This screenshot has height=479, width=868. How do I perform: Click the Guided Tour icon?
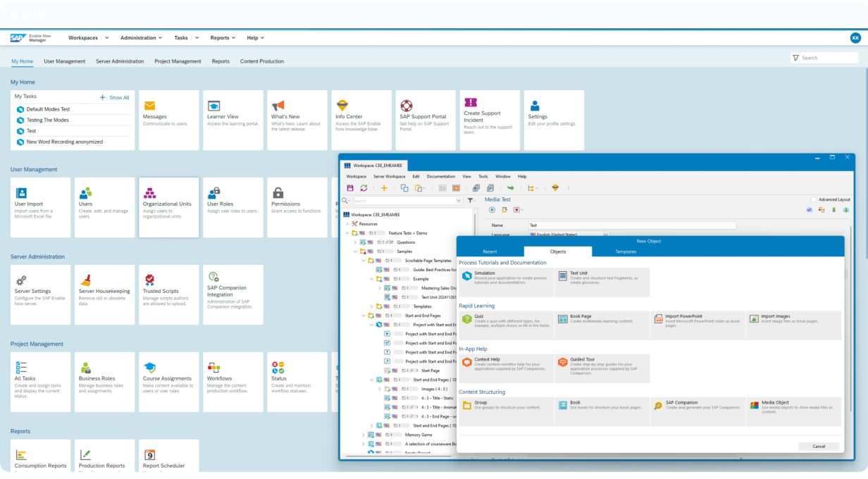click(x=562, y=363)
